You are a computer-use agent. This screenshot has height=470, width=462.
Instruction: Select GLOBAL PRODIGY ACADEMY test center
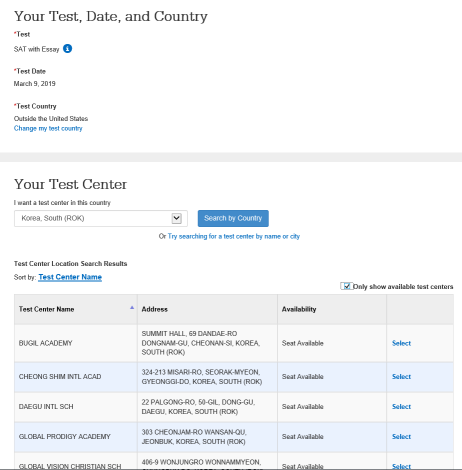(x=401, y=437)
